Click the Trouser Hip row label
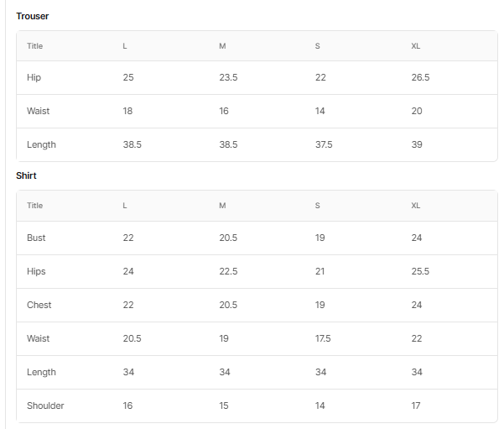 [34, 77]
